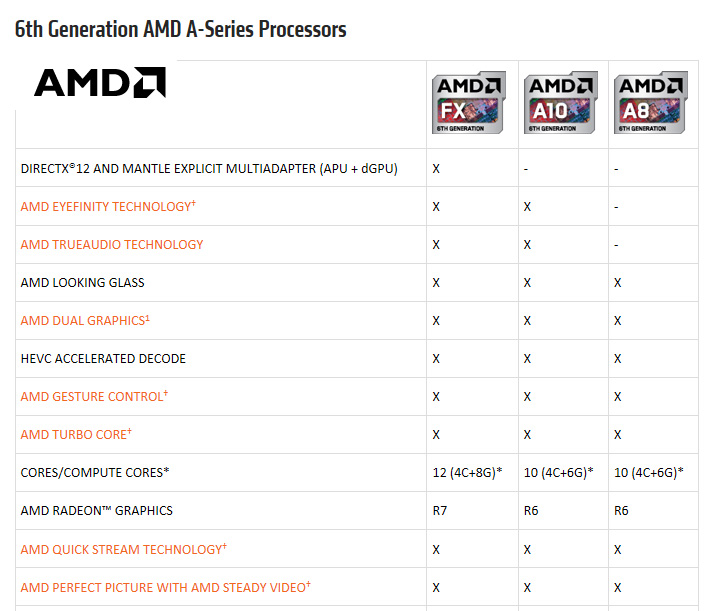Select the AMD Radeon Graphics row label

(x=96, y=510)
